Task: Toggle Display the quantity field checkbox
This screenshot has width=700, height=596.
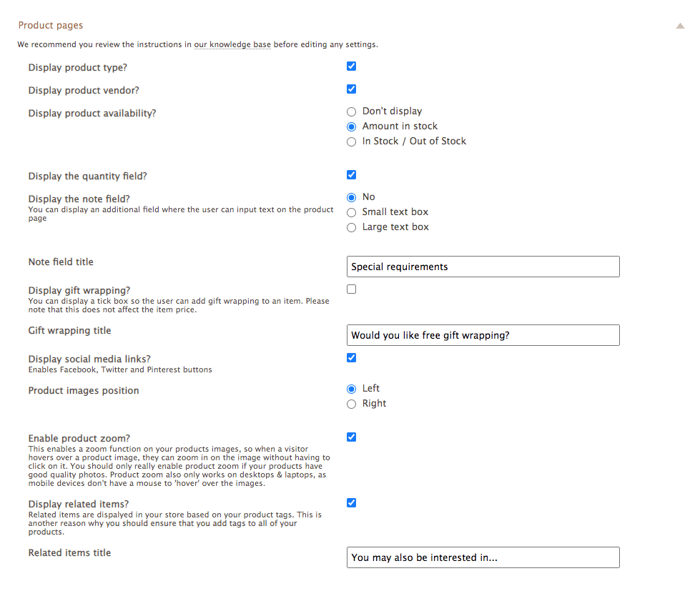Action: point(351,175)
